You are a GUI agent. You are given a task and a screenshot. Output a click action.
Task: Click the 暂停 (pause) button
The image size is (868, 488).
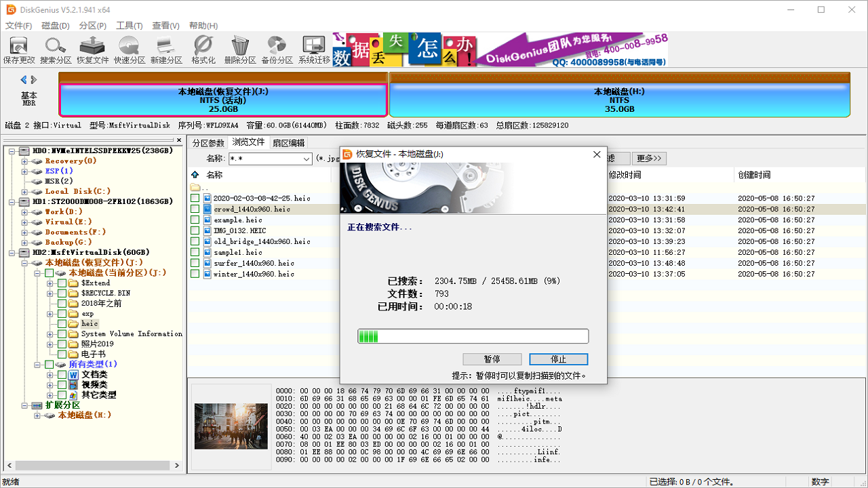pos(492,359)
